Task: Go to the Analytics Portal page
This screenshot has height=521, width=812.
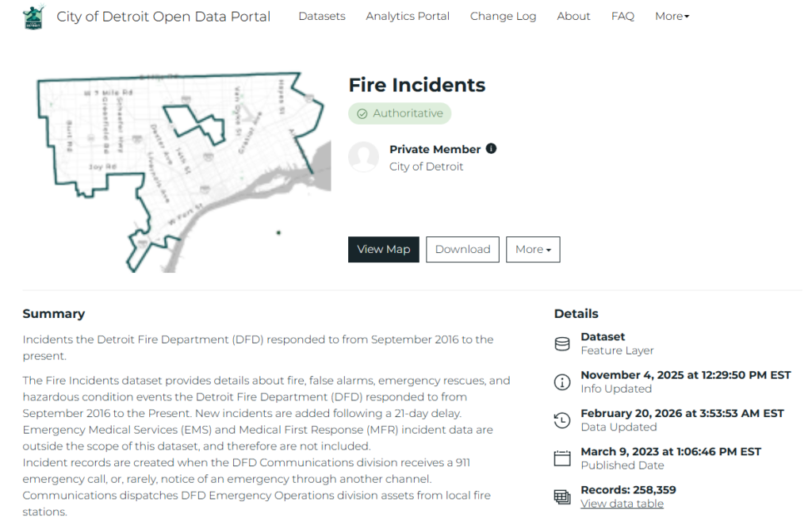Action: click(x=408, y=16)
